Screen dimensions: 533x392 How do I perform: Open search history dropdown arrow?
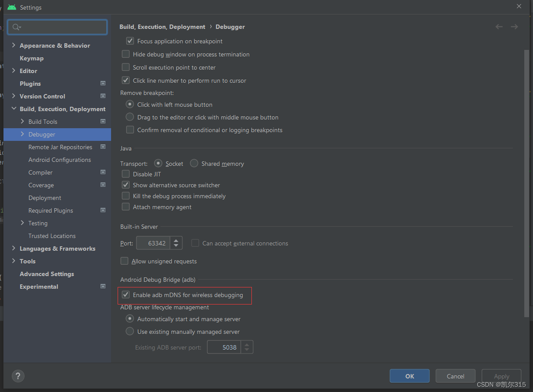pyautogui.click(x=20, y=28)
